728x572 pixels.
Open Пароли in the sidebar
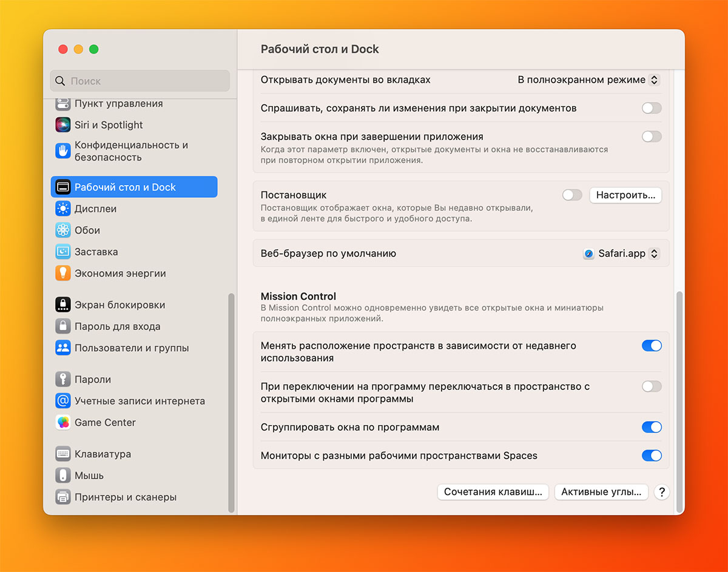[134, 379]
